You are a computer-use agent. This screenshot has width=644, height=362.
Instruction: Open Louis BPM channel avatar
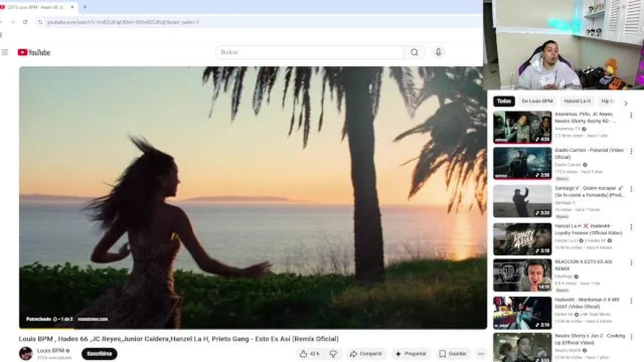26,353
